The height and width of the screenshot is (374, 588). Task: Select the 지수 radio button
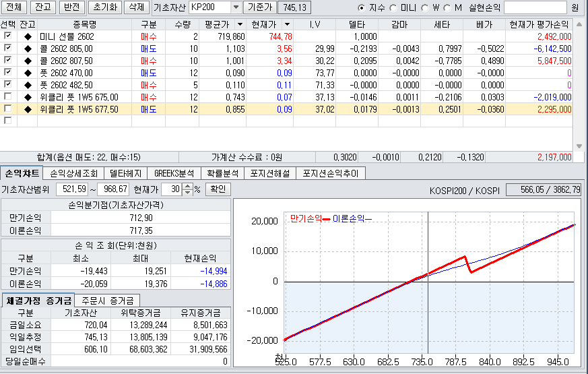point(362,8)
